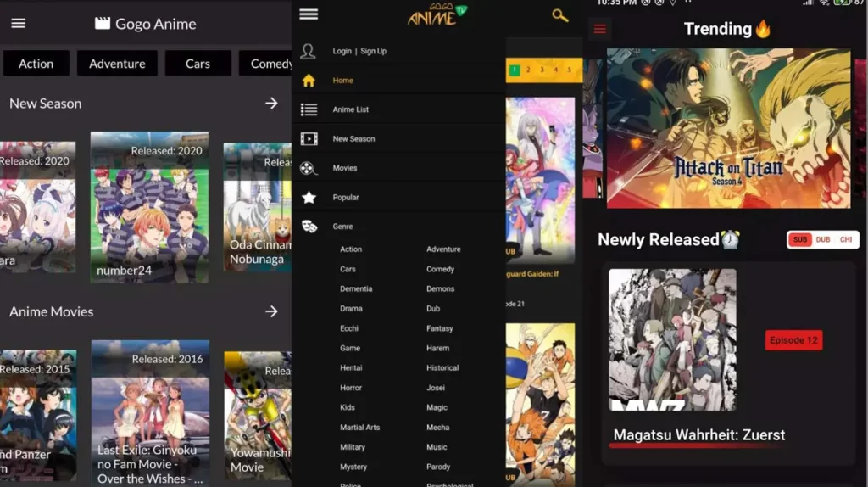Open Movies menu entry
The width and height of the screenshot is (868, 487).
point(344,168)
